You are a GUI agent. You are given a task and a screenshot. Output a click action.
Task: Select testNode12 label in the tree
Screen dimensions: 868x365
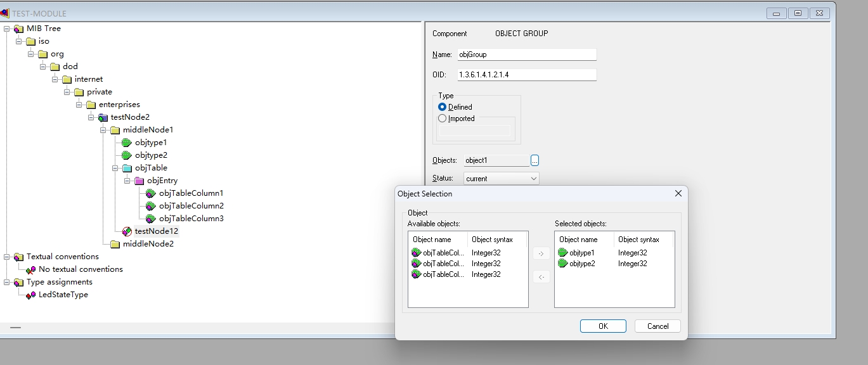pyautogui.click(x=157, y=231)
